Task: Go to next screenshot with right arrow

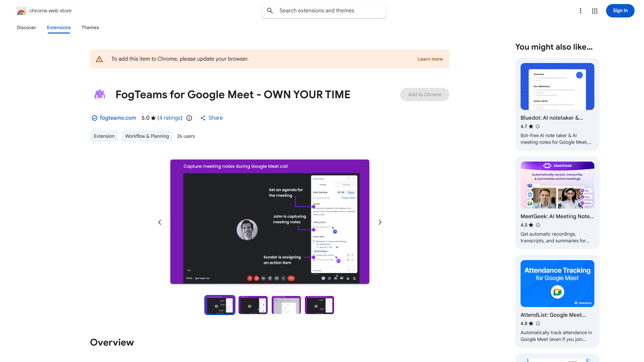Action: coord(380,222)
